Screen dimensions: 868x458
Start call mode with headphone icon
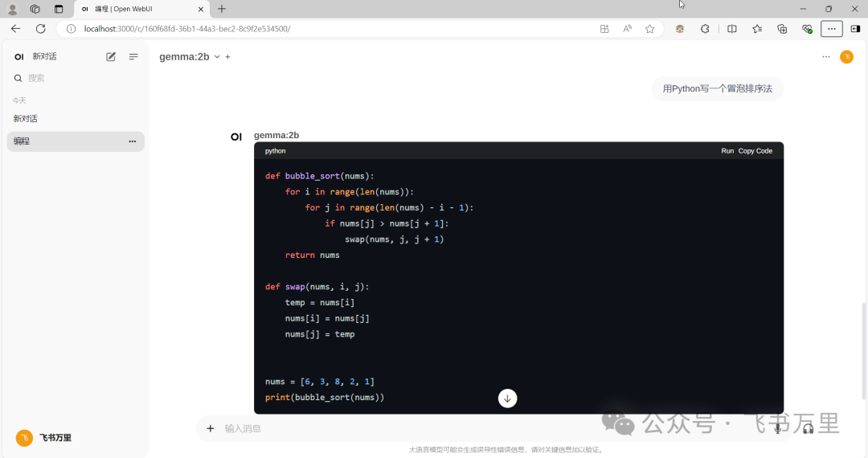click(x=809, y=428)
